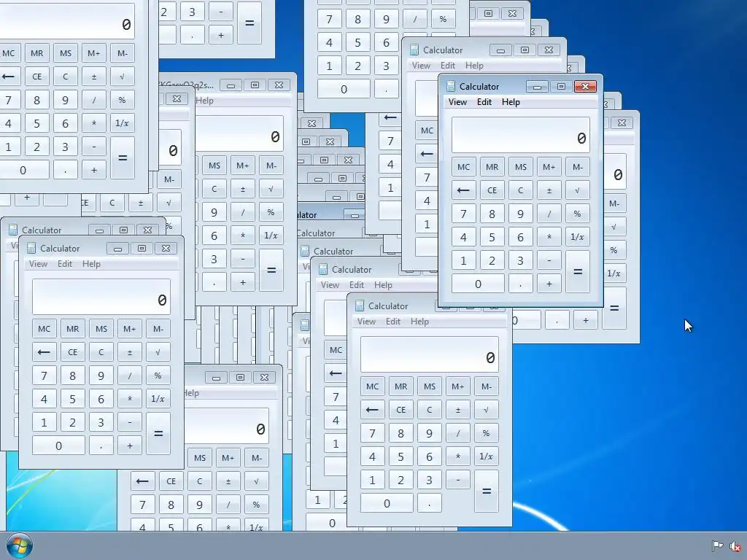Click the / divide key in active Calculator
Image resolution: width=747 pixels, height=560 pixels.
(549, 214)
